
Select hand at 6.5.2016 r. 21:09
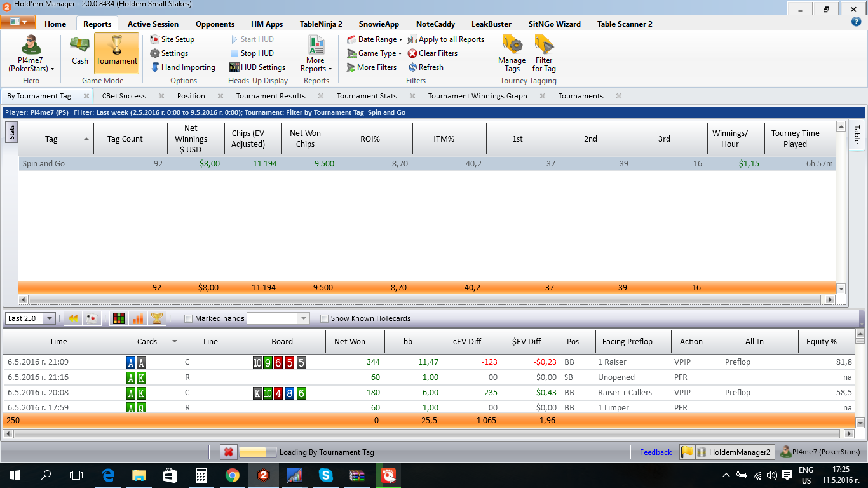click(429, 362)
